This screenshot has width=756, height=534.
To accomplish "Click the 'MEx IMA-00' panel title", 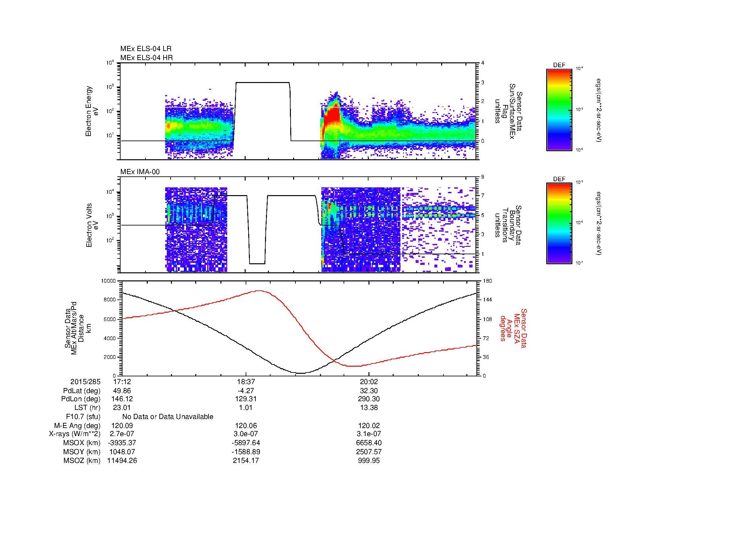I will click(x=140, y=172).
